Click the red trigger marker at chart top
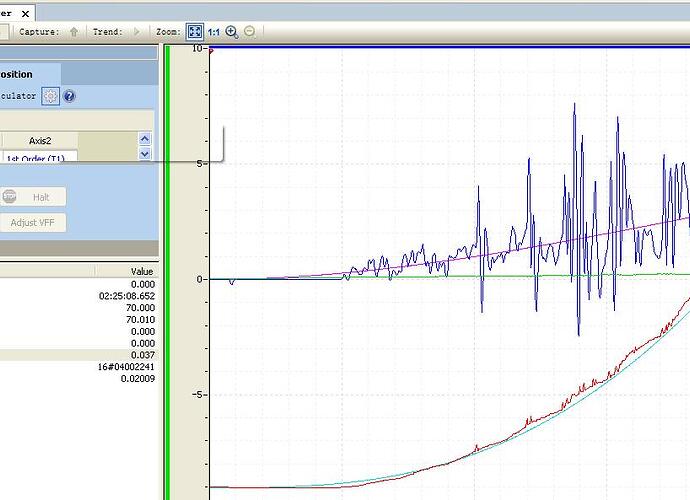 point(211,52)
